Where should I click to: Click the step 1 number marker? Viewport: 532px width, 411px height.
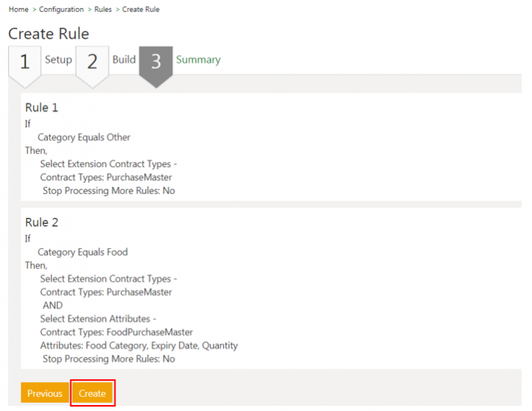[x=24, y=62]
